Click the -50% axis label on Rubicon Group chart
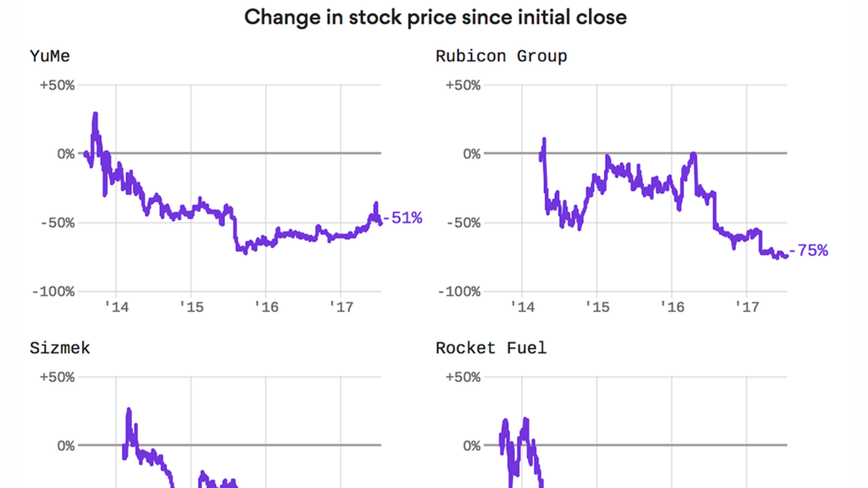This screenshot has width=868, height=488. click(463, 223)
